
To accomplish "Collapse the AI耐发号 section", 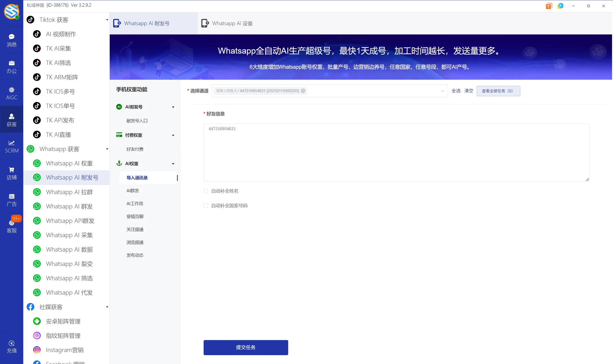I will [x=173, y=107].
